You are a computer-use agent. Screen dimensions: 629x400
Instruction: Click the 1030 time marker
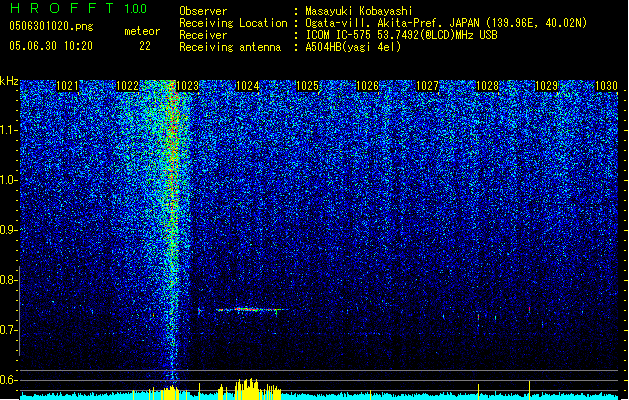click(x=606, y=86)
